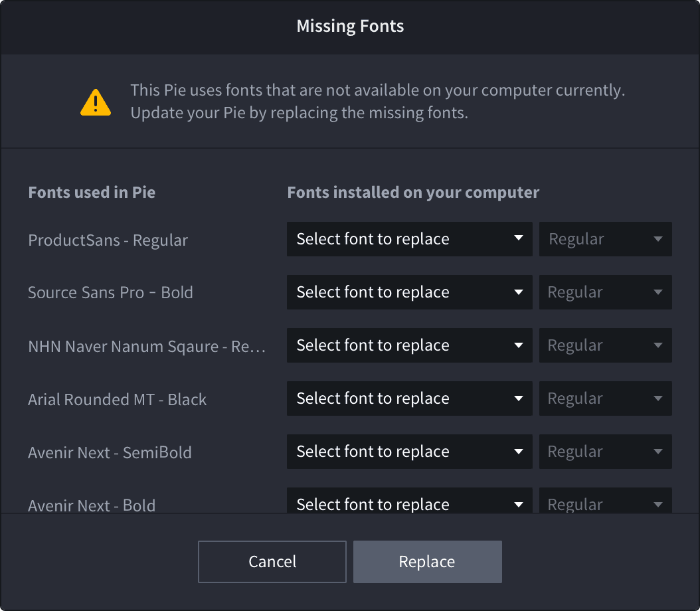Open the Regular style dropdown for Avenir Next - Bold

(605, 503)
